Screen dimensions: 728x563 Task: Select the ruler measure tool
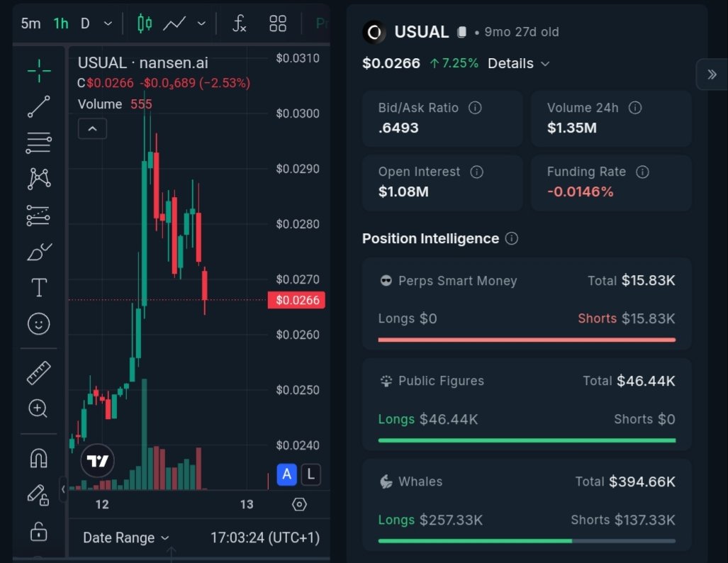[x=39, y=372]
